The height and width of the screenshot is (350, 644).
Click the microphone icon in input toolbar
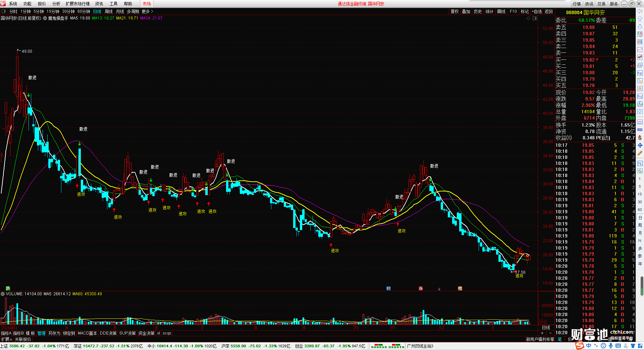(611, 346)
